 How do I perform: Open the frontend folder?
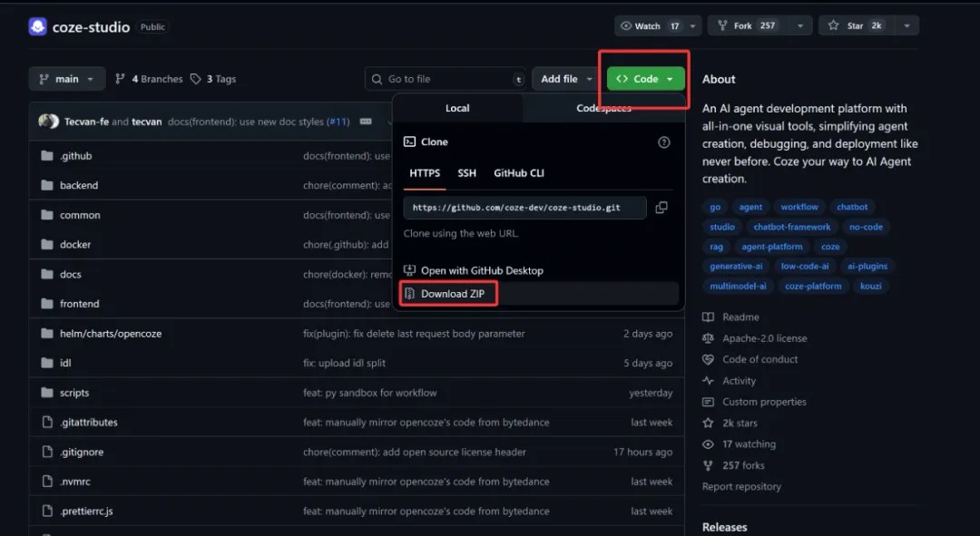tap(79, 304)
